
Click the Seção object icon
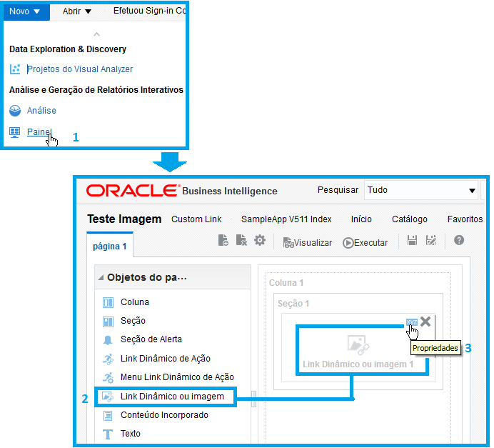[108, 322]
